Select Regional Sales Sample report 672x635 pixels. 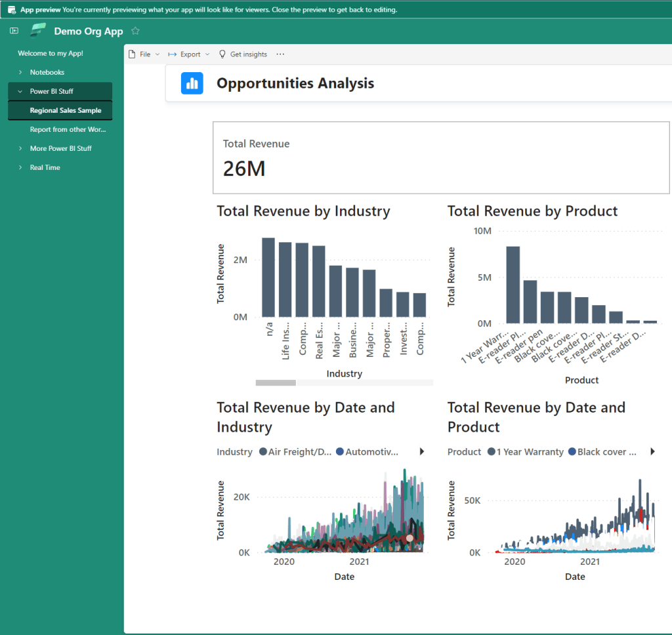click(x=65, y=110)
